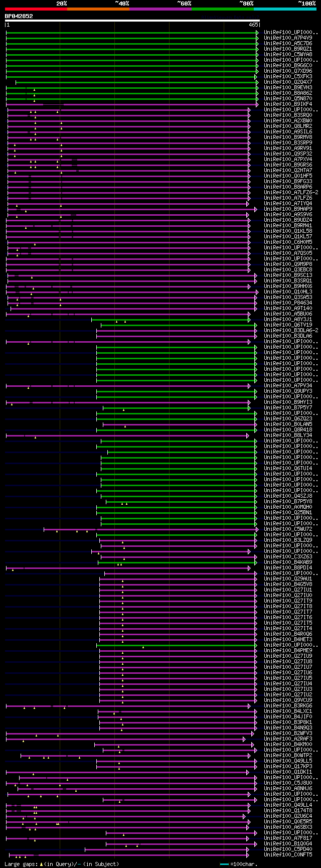Select hit label UniRef100_Q10HL3
321x868 pixels.
tap(288, 292)
